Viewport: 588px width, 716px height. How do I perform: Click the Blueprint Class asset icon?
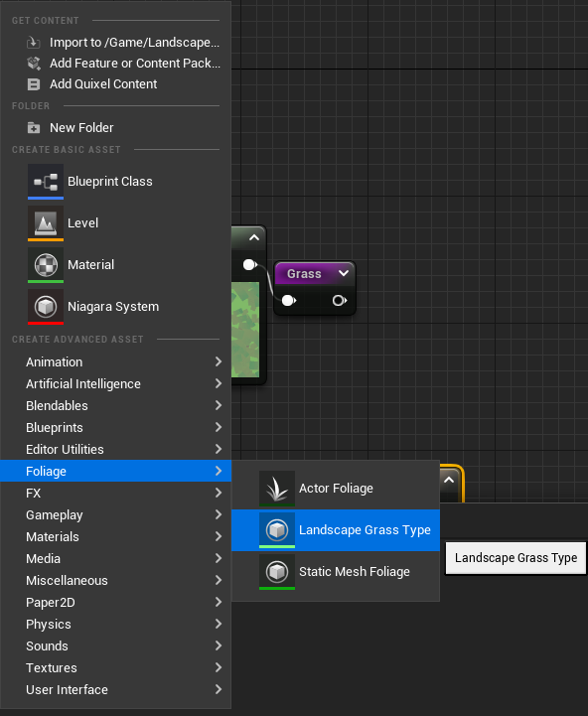pyautogui.click(x=46, y=182)
